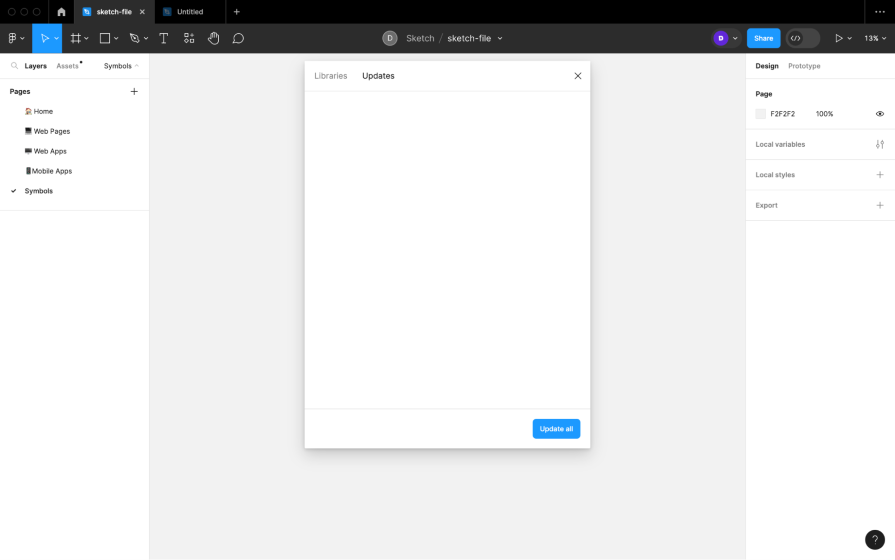Switch to the Prototype tab

[803, 66]
